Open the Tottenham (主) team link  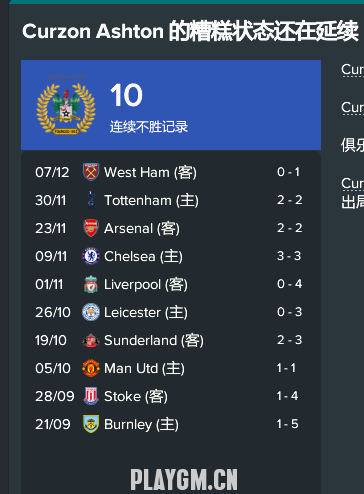pos(151,200)
